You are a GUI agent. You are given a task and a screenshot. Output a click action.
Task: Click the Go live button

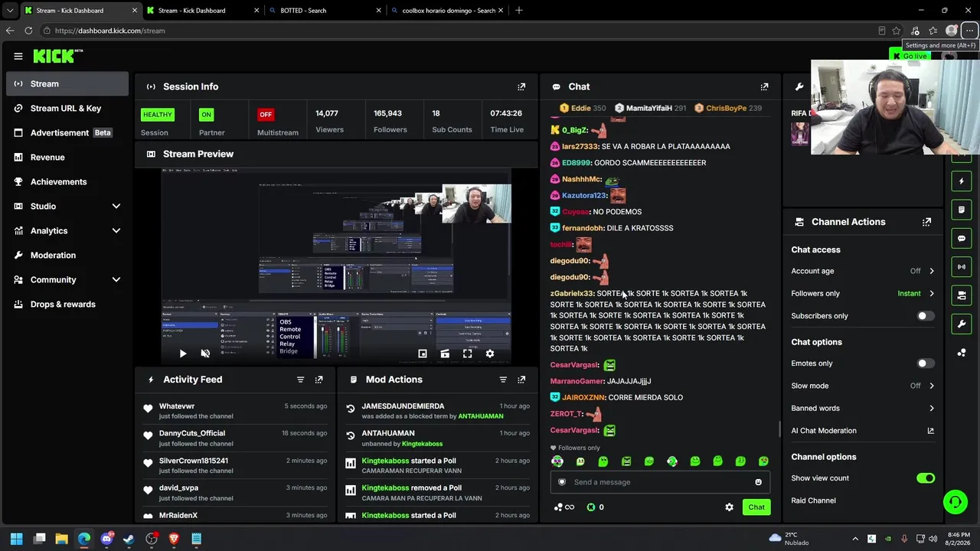click(x=909, y=56)
